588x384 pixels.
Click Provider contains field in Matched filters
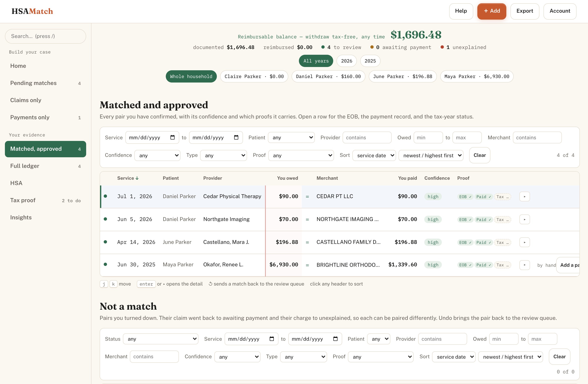pos(367,137)
